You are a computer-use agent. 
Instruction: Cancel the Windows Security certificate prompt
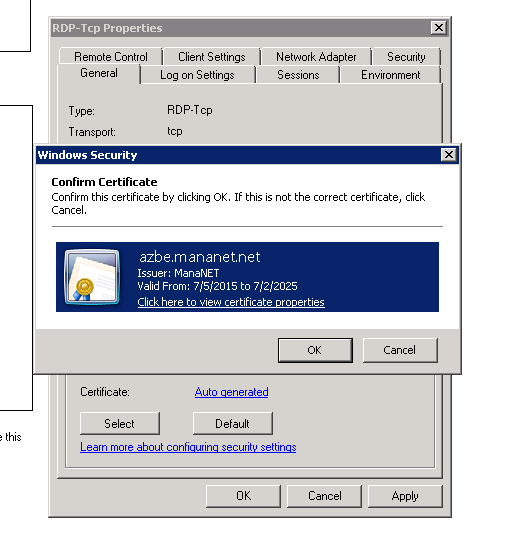400,350
